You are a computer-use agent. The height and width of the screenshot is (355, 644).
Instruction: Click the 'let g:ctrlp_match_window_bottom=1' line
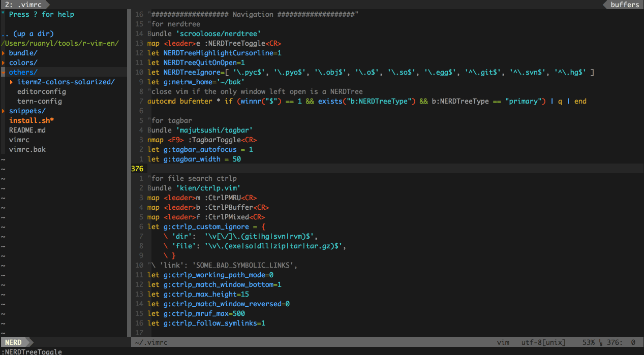pyautogui.click(x=214, y=284)
